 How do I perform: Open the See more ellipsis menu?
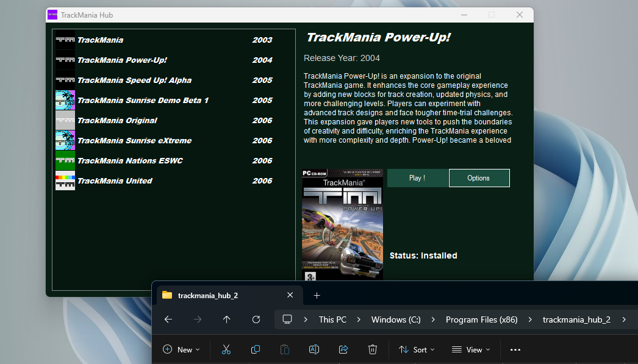point(515,349)
